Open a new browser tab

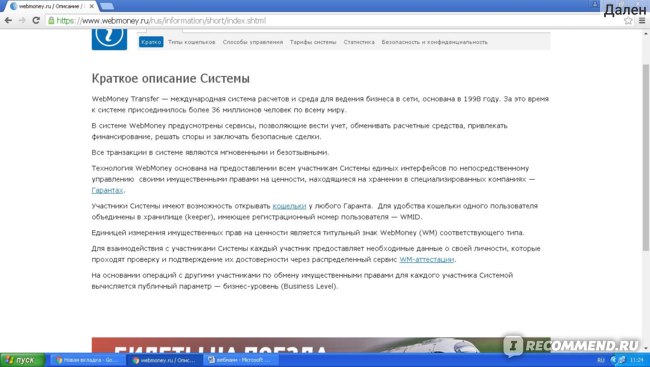tap(107, 6)
